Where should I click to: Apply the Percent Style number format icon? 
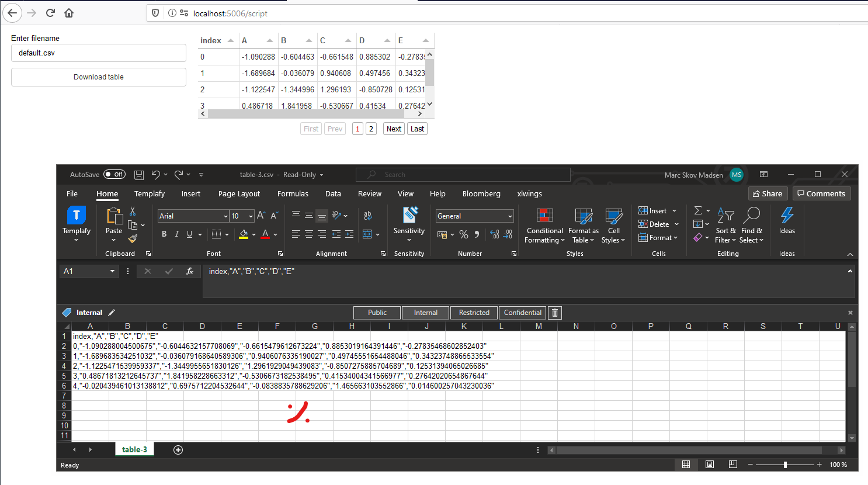coord(464,234)
